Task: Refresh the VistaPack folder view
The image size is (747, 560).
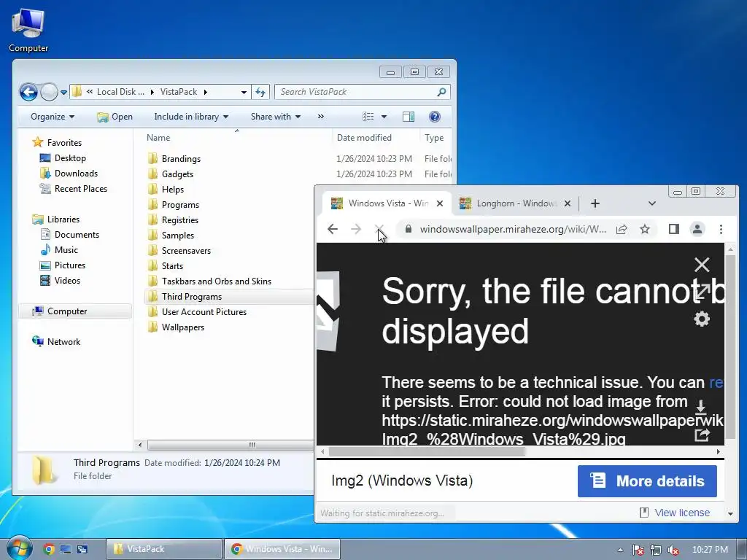Action: [260, 92]
